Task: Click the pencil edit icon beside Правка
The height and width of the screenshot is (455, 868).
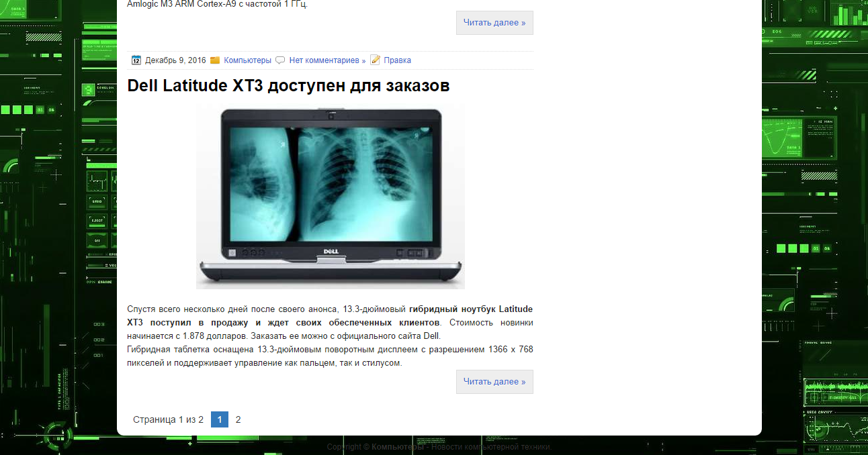Action: pos(375,60)
